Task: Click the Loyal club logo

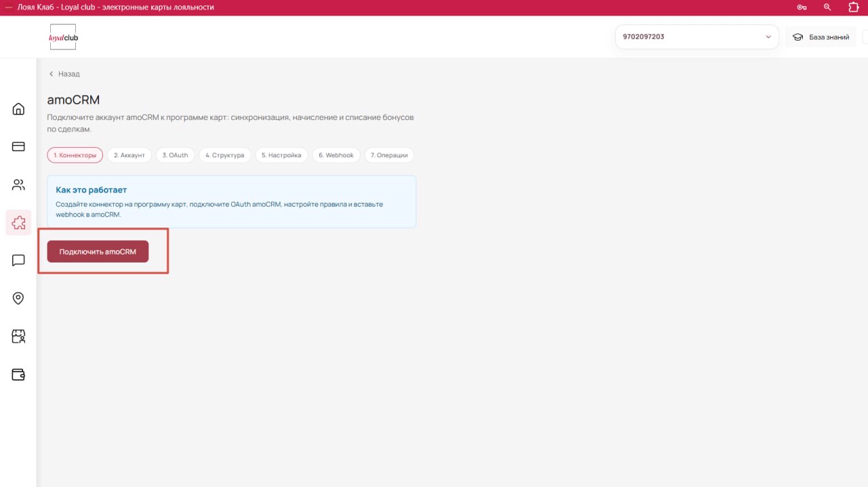Action: 63,37
